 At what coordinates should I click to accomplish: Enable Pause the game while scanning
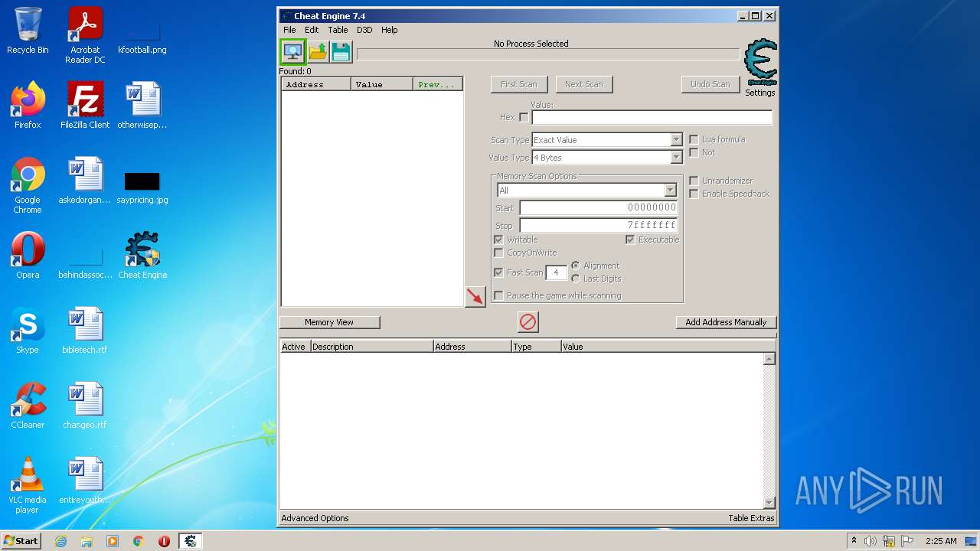tap(498, 295)
